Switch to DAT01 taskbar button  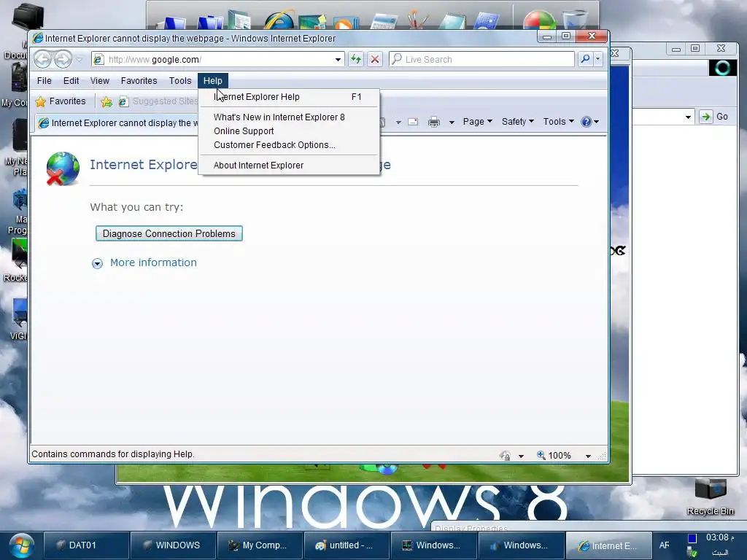point(87,545)
